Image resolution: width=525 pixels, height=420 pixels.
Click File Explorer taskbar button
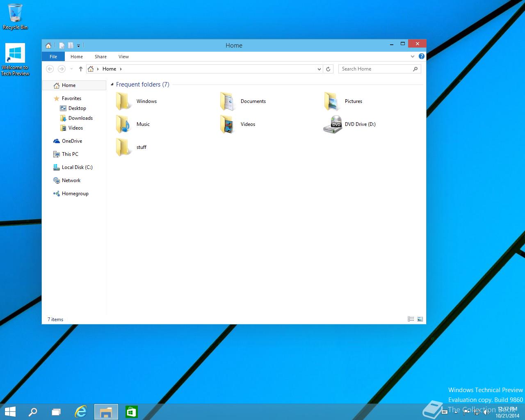pos(106,412)
